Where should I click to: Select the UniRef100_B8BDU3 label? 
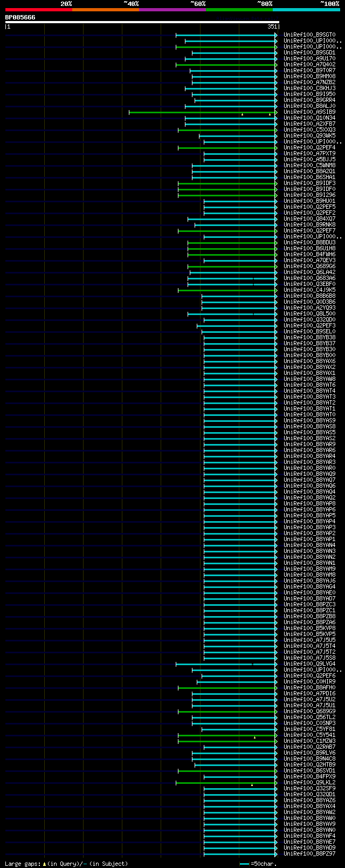tap(309, 243)
